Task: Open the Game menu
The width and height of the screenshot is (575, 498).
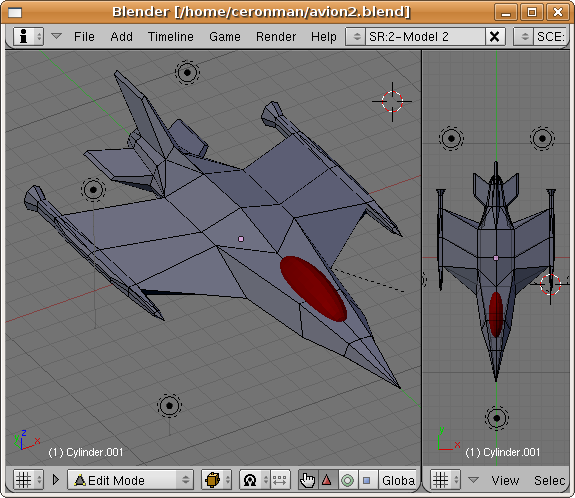Action: [x=225, y=37]
